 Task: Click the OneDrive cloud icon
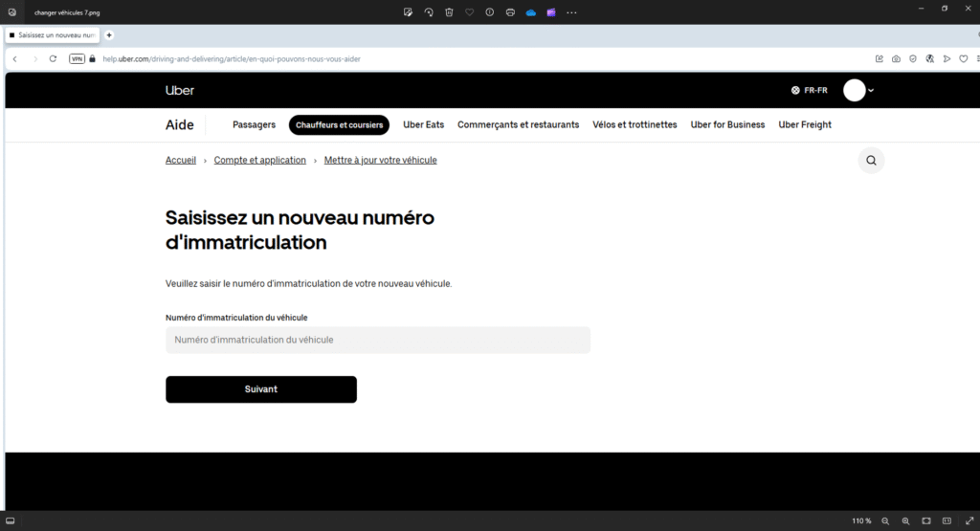point(530,11)
